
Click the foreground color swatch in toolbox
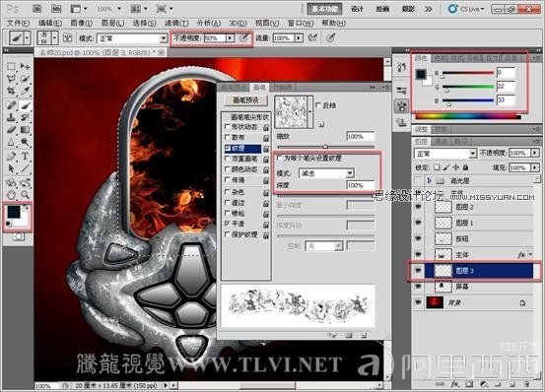[13, 212]
